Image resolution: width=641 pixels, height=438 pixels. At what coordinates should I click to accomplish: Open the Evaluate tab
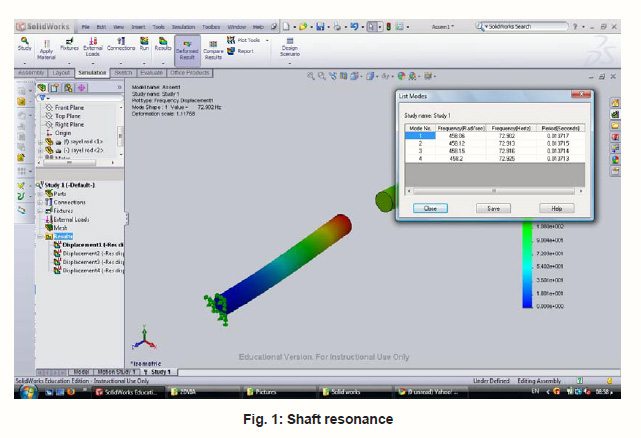click(153, 73)
